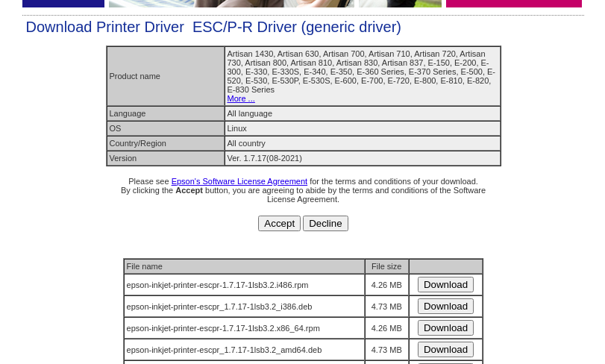Click the 4.73 MB size of amd64.deb
The height and width of the screenshot is (364, 605).
386,350
